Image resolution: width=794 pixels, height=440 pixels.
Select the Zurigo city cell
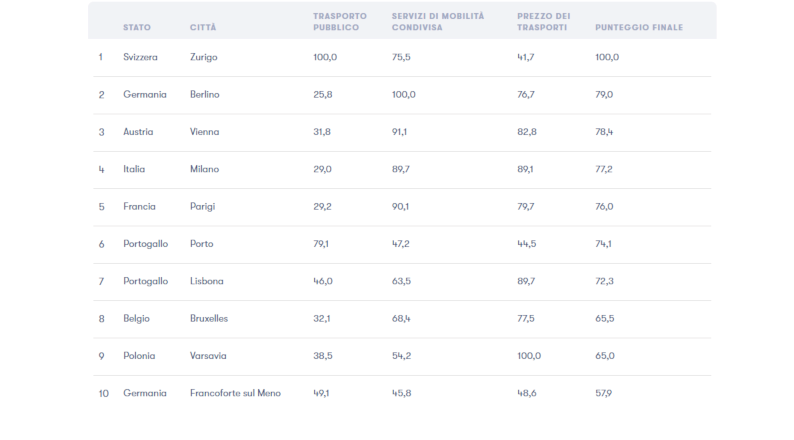[x=203, y=57]
